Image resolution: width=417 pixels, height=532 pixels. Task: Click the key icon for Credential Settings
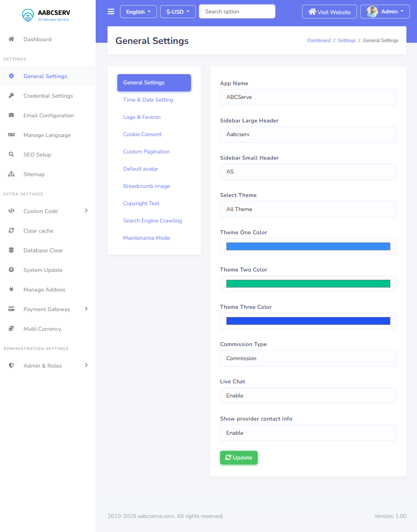pos(11,95)
